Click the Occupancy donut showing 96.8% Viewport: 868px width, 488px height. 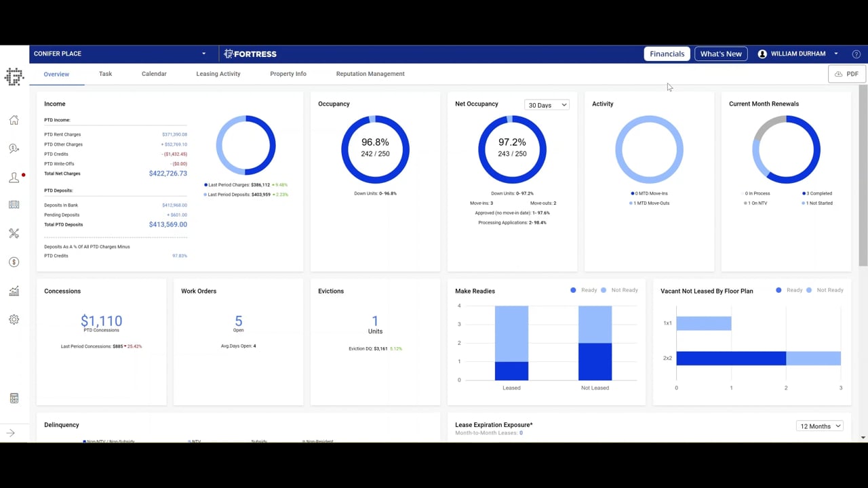(375, 149)
